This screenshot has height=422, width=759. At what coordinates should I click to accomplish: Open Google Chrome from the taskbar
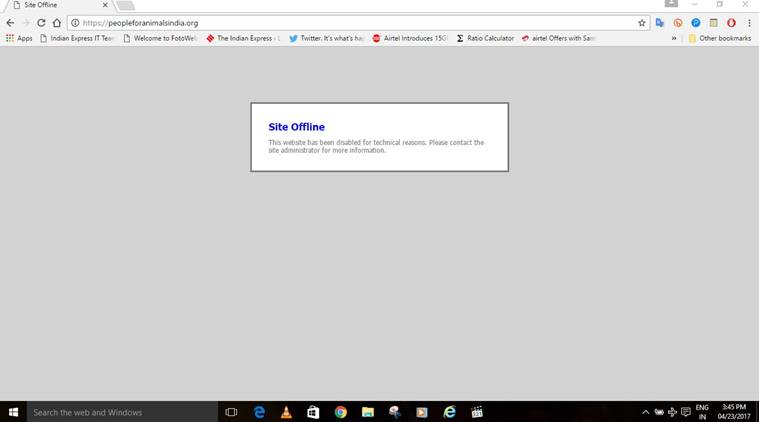tap(340, 412)
